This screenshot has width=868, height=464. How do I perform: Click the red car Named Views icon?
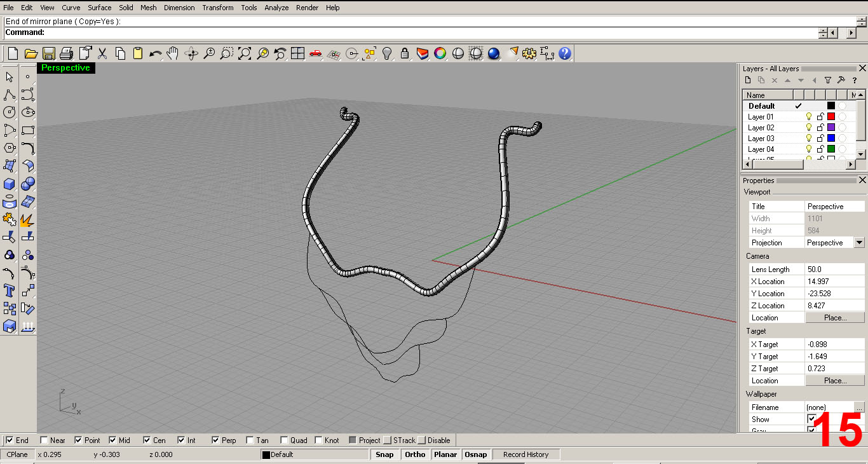point(315,53)
